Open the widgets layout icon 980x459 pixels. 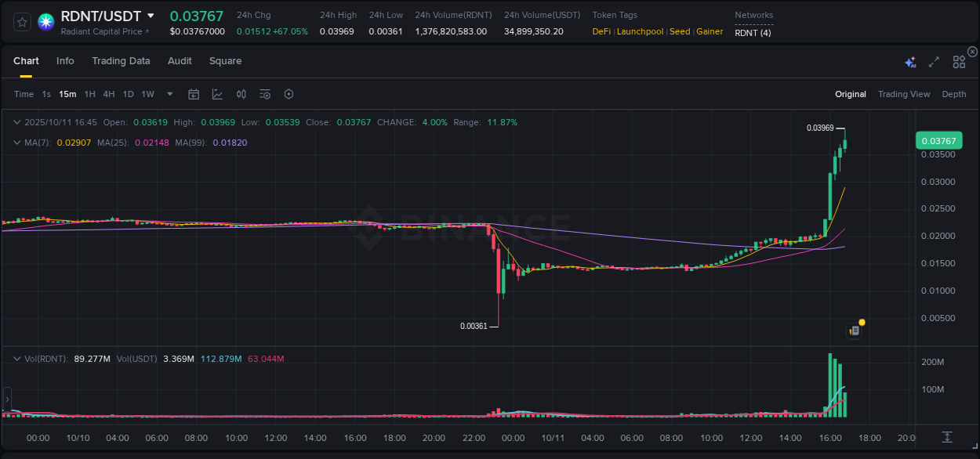(x=959, y=61)
